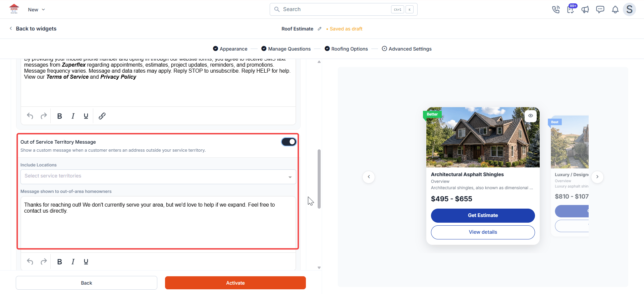The height and width of the screenshot is (294, 644).
Task: Open the phone calls icon
Action: (x=556, y=9)
